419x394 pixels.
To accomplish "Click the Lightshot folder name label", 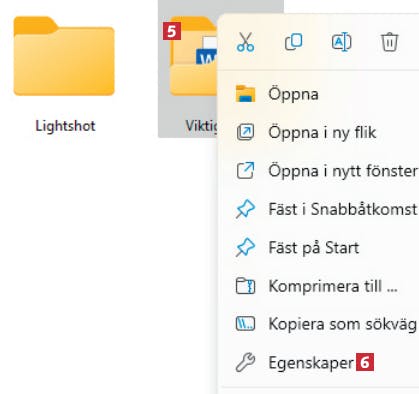I will tap(65, 126).
